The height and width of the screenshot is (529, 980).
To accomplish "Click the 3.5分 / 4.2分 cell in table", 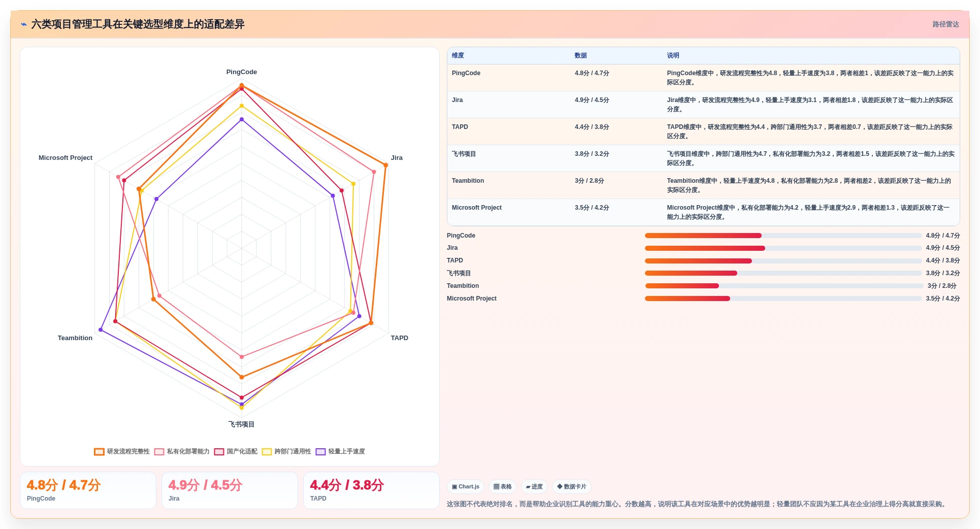I will point(592,208).
